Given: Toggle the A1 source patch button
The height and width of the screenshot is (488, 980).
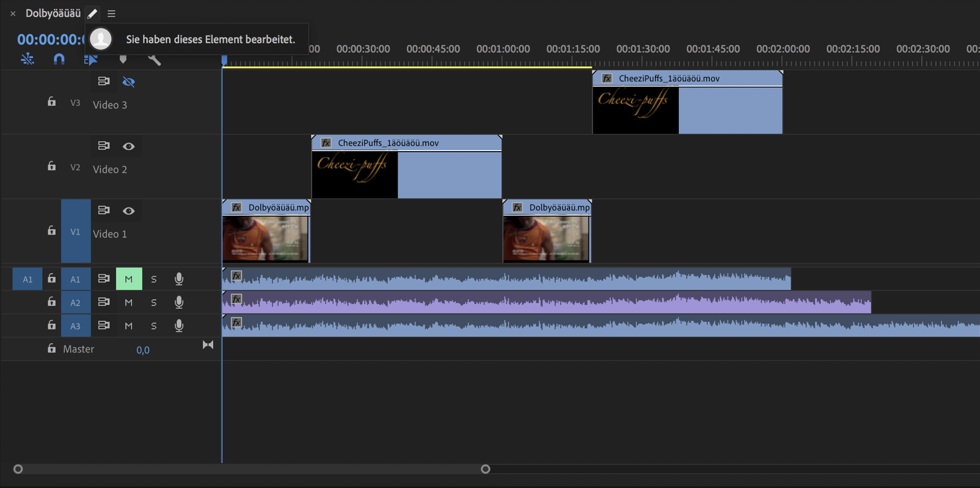Looking at the screenshot, I should click(x=27, y=279).
